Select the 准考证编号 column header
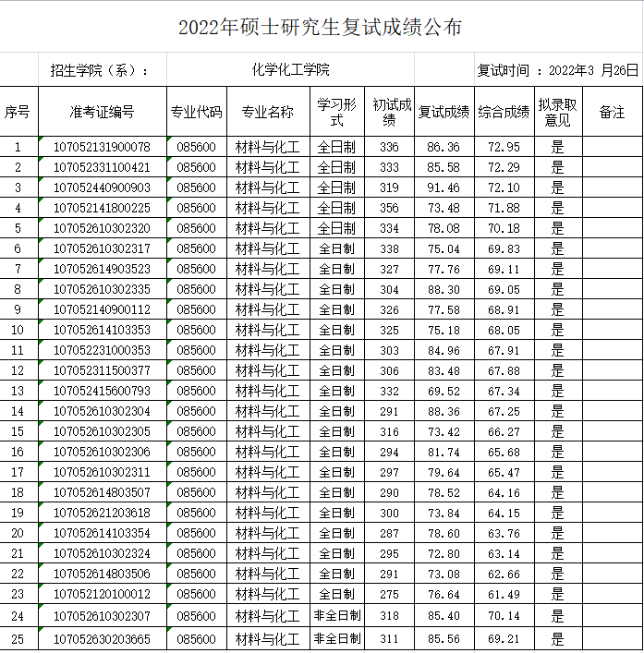 pyautogui.click(x=102, y=112)
